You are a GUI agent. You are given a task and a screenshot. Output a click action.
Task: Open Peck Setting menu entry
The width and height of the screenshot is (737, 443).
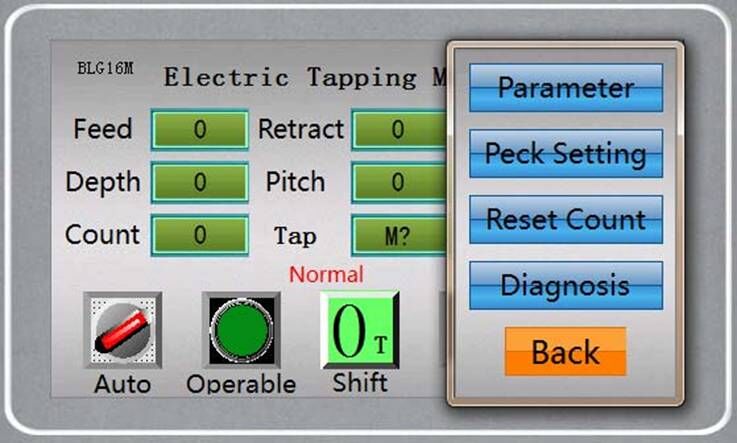pos(566,154)
